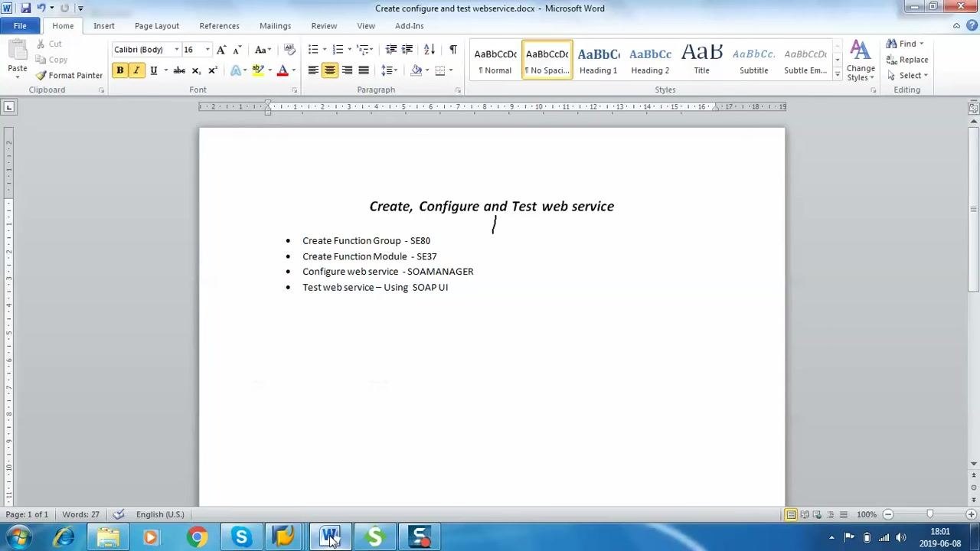Click the Replace button
The width and height of the screenshot is (980, 551).
pos(908,60)
